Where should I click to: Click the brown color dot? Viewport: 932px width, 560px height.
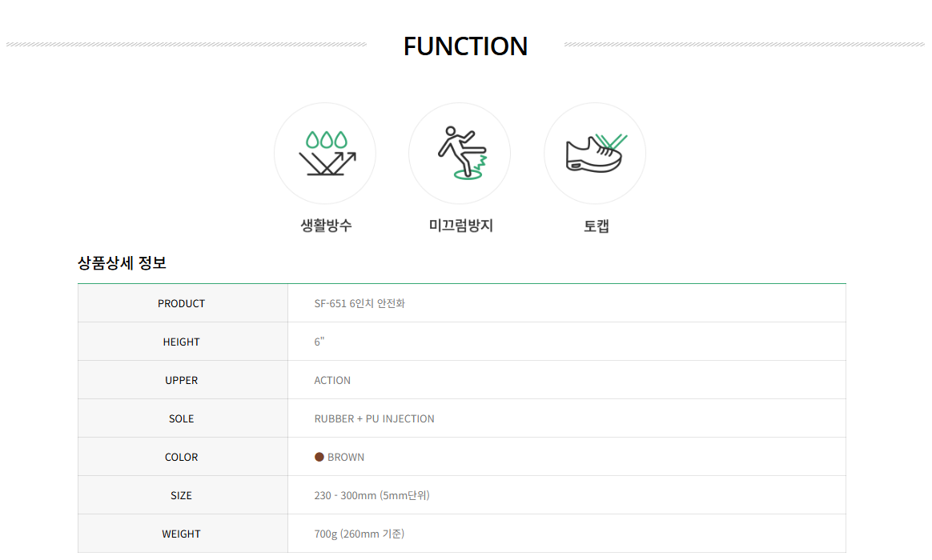pyautogui.click(x=319, y=458)
